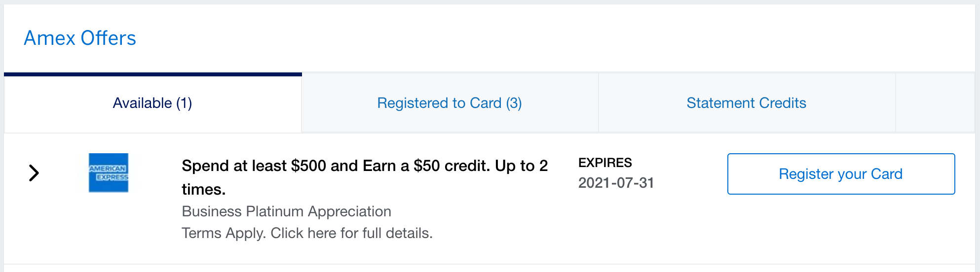The image size is (980, 272).
Task: Click the dark blue active tab indicator bar
Action: click(x=153, y=74)
